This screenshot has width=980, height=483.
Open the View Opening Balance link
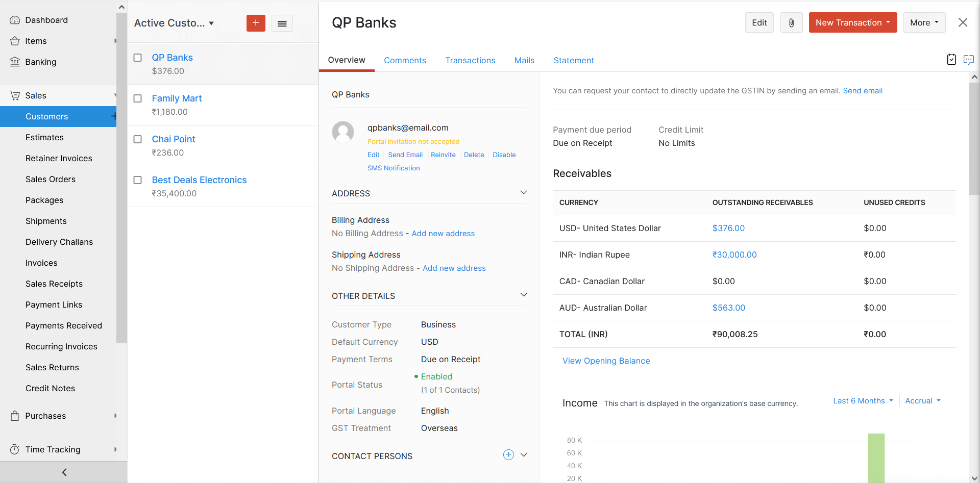[606, 361]
